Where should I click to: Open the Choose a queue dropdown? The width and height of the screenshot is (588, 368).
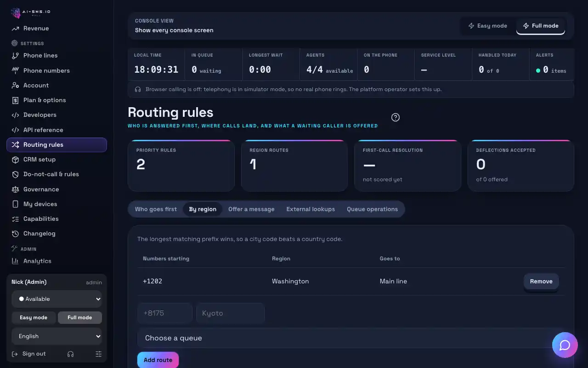click(351, 338)
